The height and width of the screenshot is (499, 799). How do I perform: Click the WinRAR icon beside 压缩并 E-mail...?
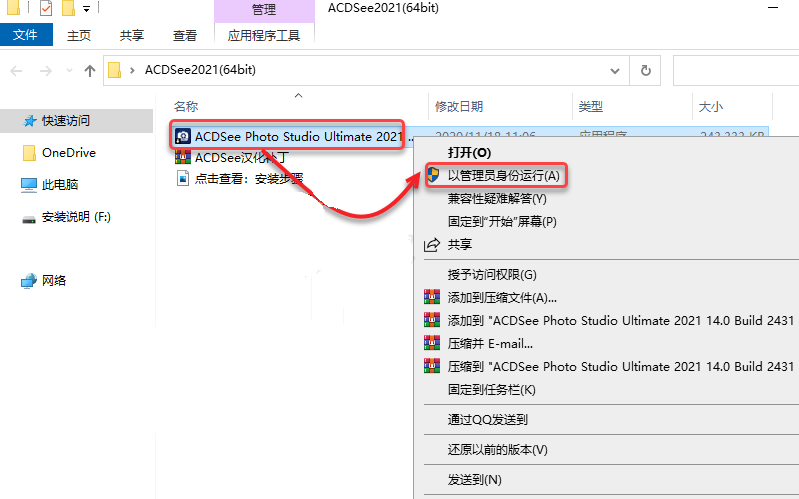click(432, 343)
